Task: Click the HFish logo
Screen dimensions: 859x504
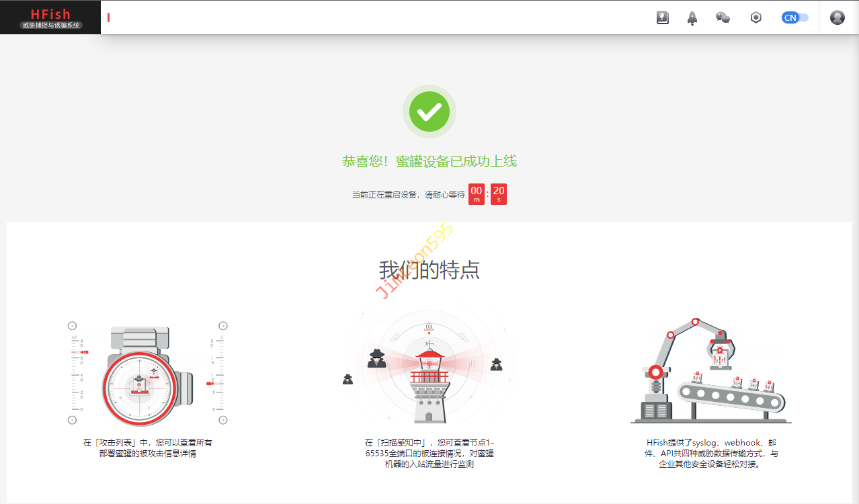Action: coord(50,17)
